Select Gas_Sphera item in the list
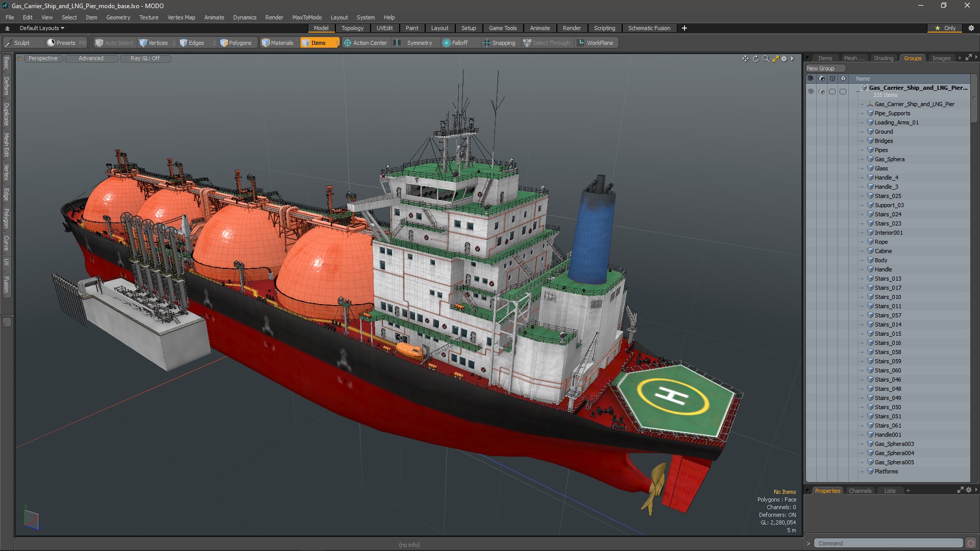The image size is (980, 551). [x=889, y=159]
